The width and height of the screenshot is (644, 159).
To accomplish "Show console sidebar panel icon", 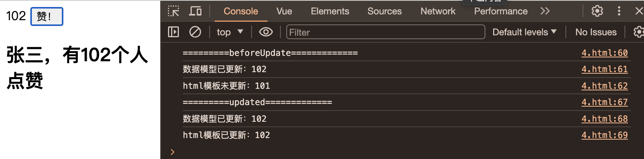I will 173,32.
